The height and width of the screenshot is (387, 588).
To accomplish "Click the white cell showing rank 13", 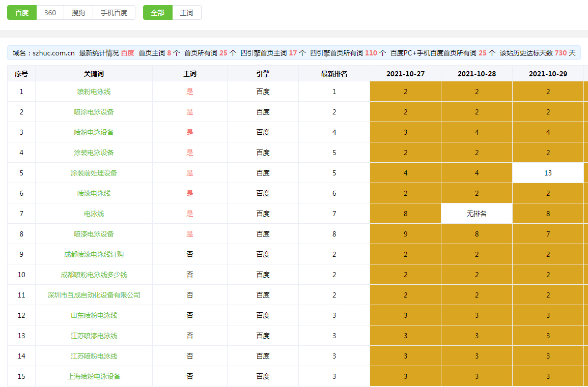I will click(548, 173).
